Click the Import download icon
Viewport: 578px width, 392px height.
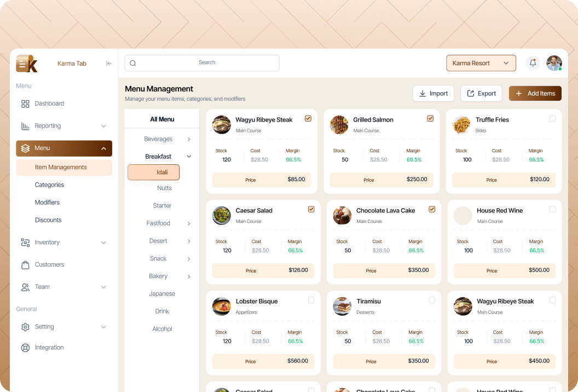423,94
